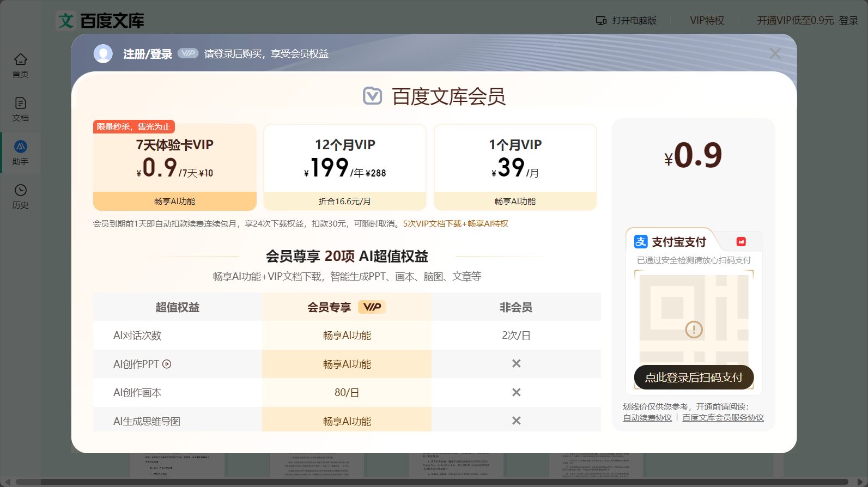Screen dimensions: 868x487
Task: Select the 7天体验卡VIP plan
Action: coord(175,167)
